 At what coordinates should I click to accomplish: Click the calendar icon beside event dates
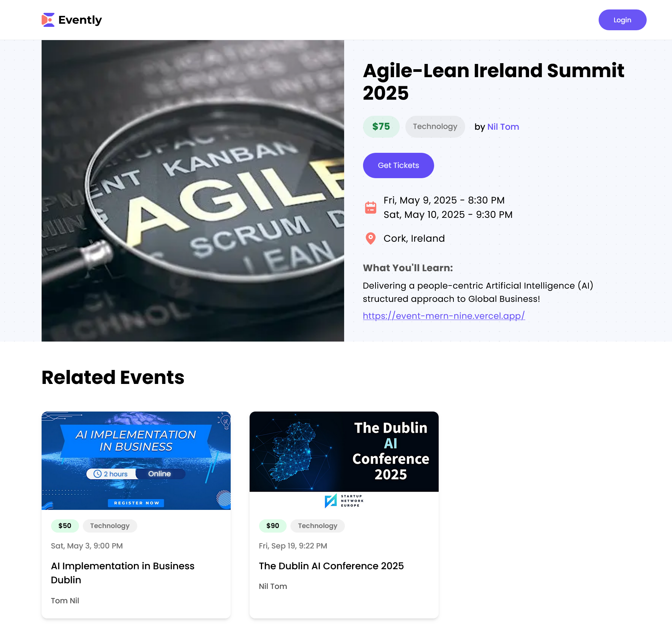point(370,207)
